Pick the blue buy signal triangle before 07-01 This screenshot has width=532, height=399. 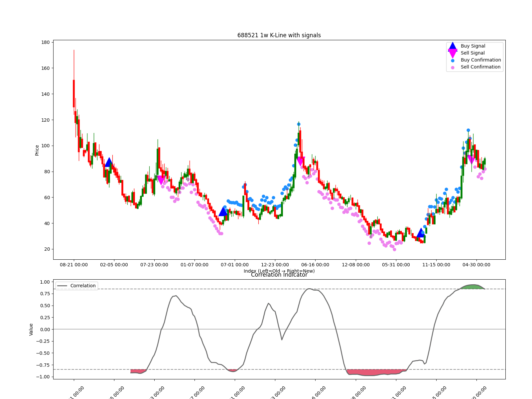(223, 211)
